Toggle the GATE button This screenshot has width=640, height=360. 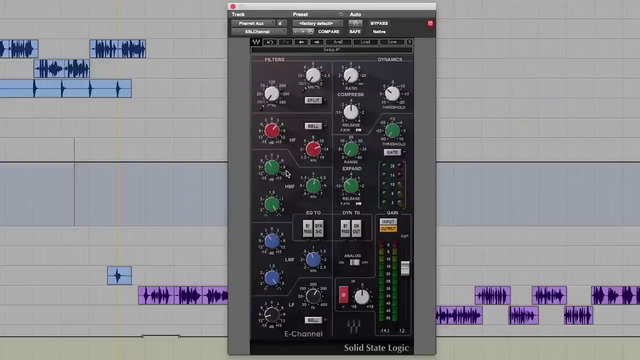(x=392, y=152)
